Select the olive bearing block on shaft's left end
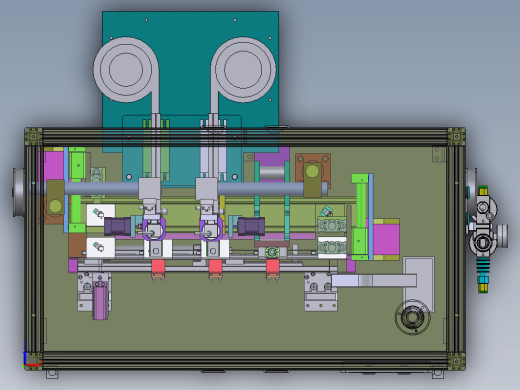520x390 pixels. click(x=55, y=198)
